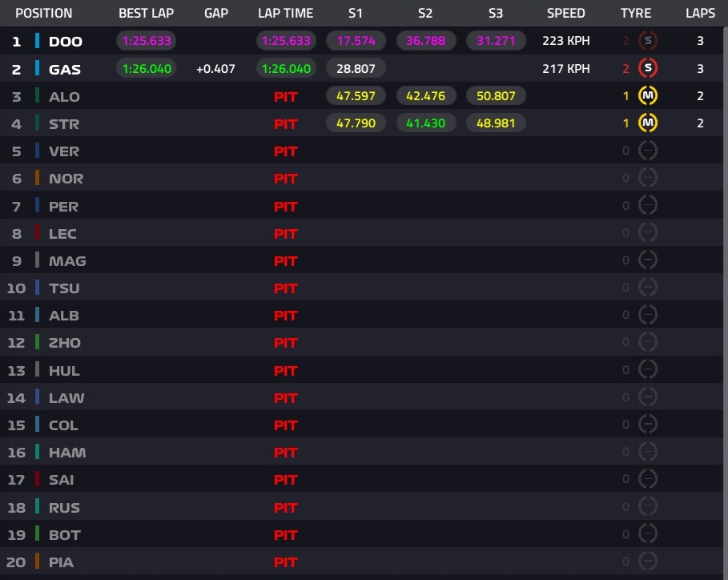
Task: Click STR's green S2 time 41.430
Action: [426, 123]
